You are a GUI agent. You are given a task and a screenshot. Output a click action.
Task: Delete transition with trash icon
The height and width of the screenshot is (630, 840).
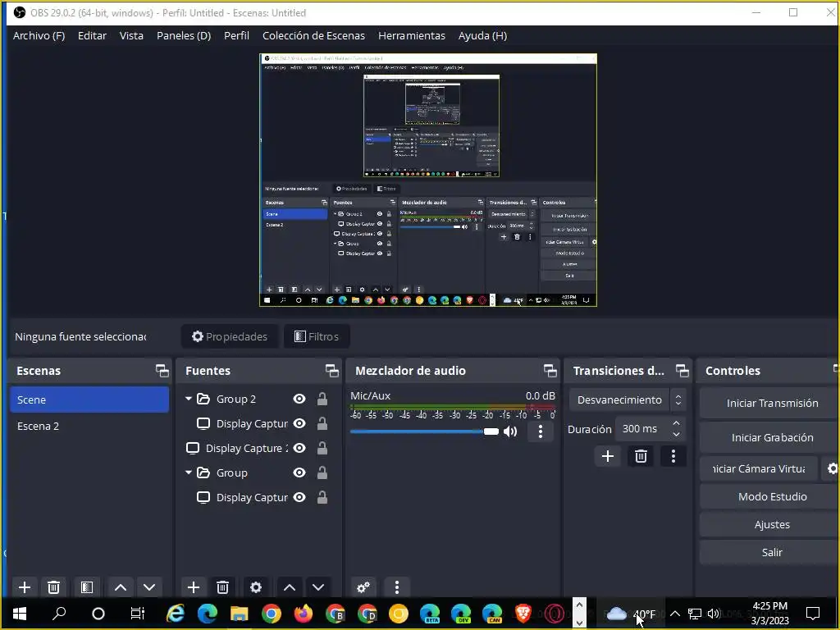click(641, 456)
